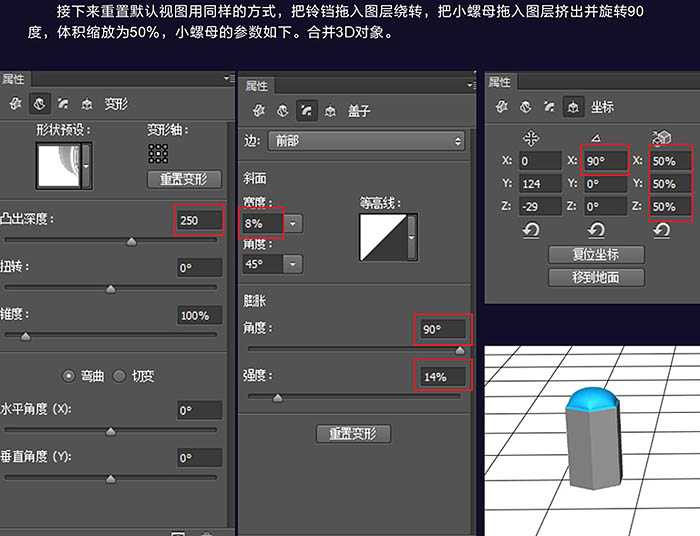
Task: Select 属性 tab of the 变形 panel
Action: point(13,79)
